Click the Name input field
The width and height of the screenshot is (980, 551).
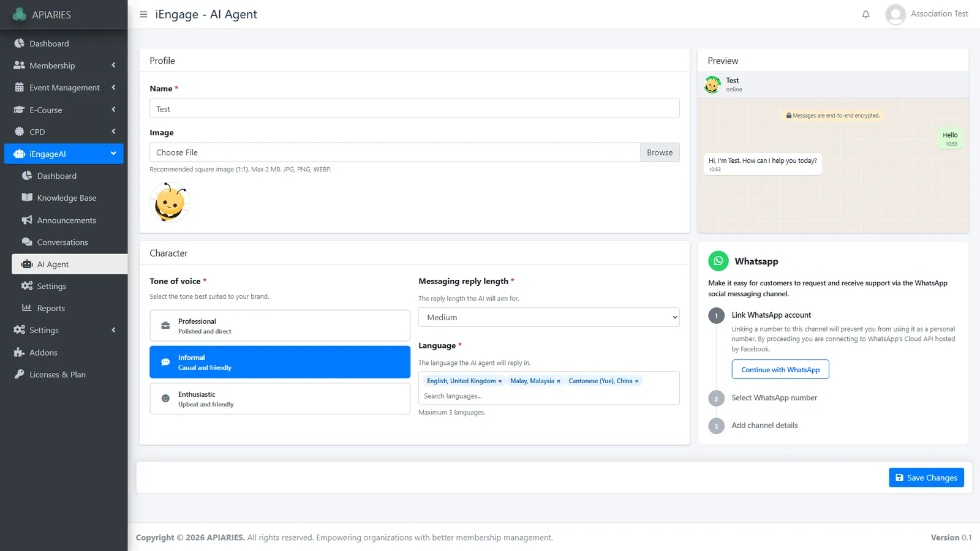point(415,108)
